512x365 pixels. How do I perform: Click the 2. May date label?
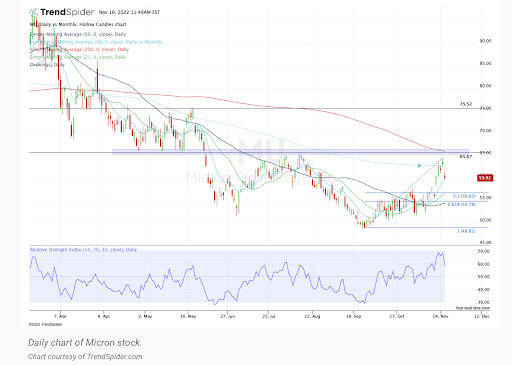click(x=145, y=316)
